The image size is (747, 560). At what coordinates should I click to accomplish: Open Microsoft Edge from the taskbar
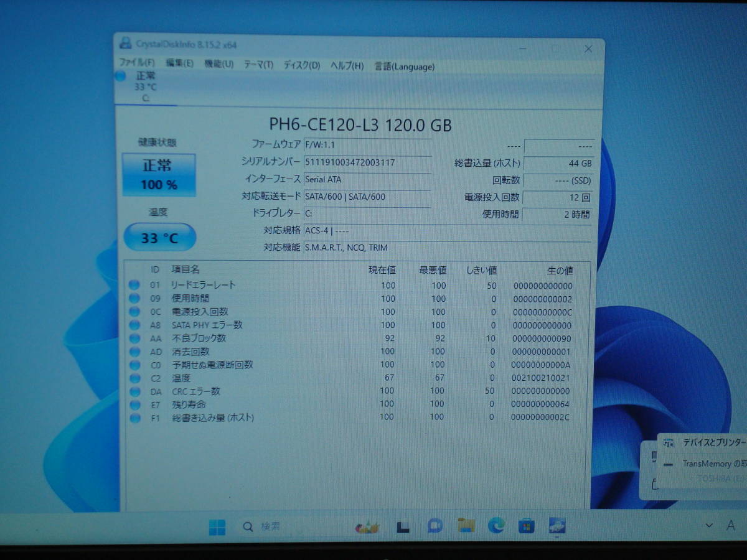click(496, 526)
